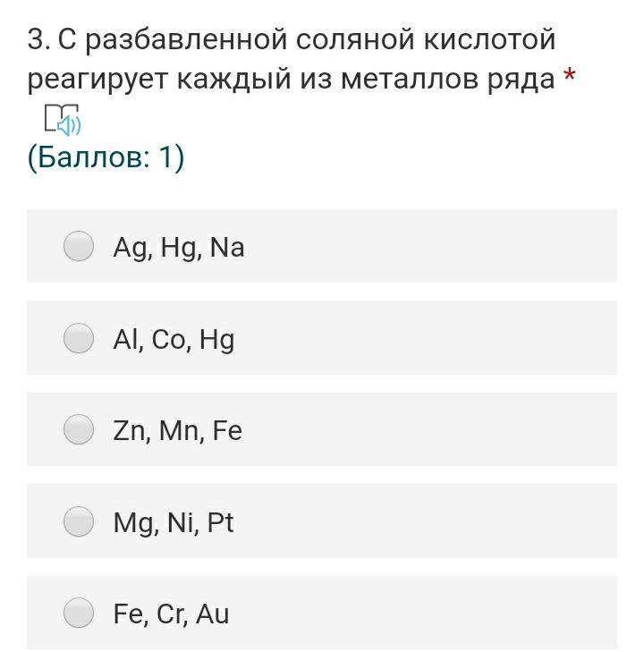
Task: Click the 'Ag, Hg, Na' answer label
Action: coord(178,247)
